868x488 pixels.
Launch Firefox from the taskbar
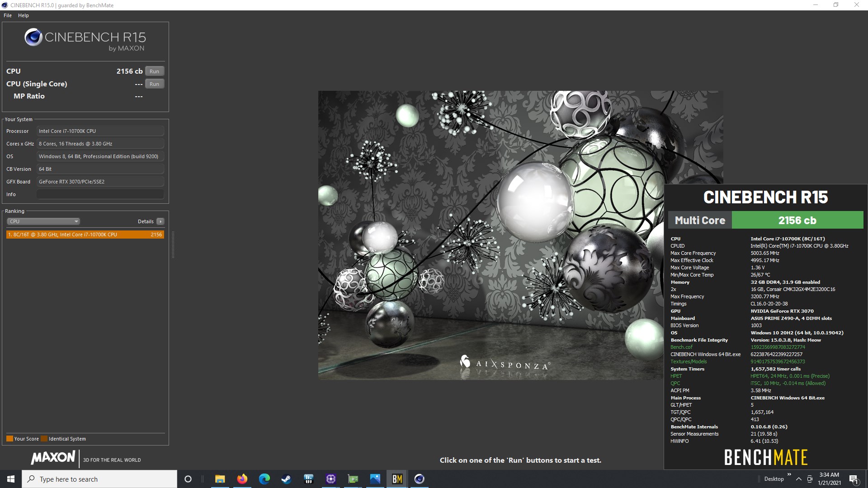point(242,479)
